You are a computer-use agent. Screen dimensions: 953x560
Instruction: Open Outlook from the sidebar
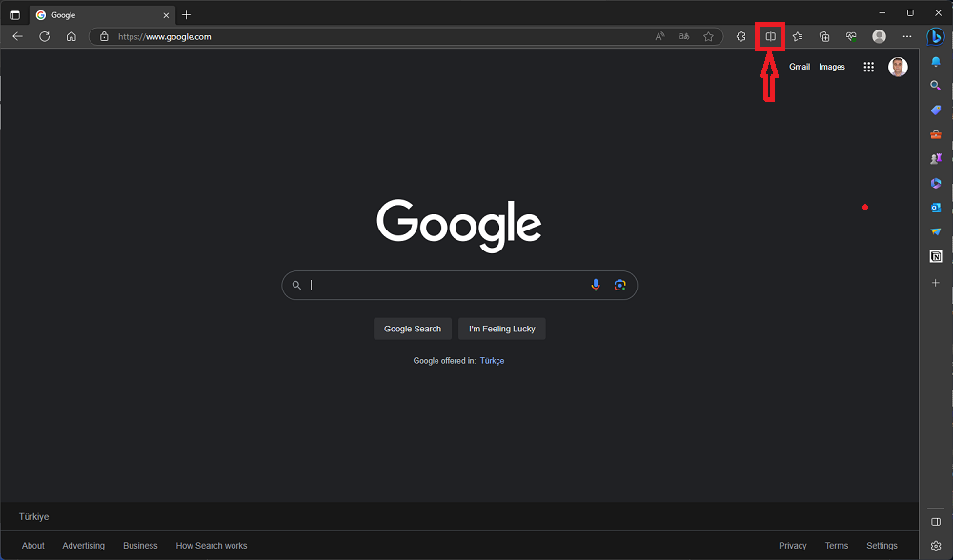[x=935, y=207]
